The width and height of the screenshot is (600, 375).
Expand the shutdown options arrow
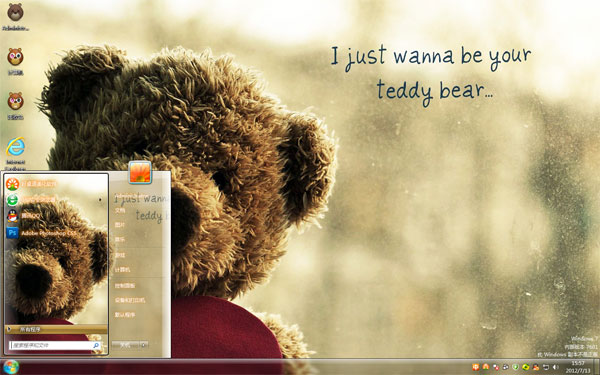pos(144,345)
